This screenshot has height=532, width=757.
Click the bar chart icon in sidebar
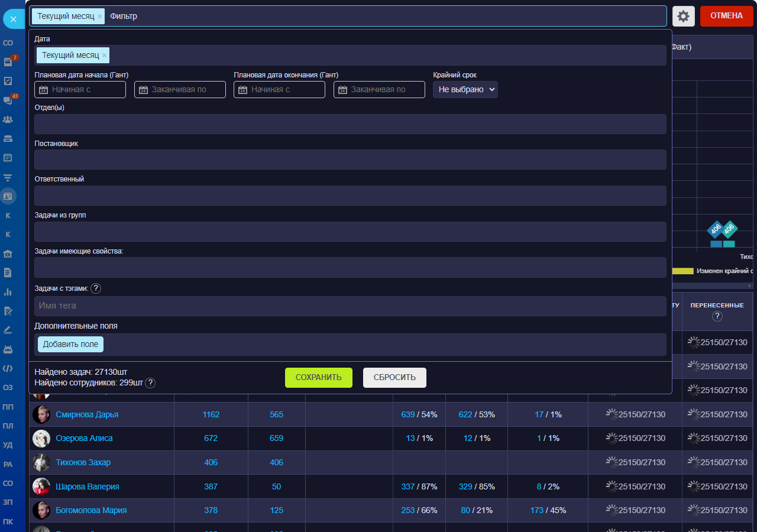8,291
